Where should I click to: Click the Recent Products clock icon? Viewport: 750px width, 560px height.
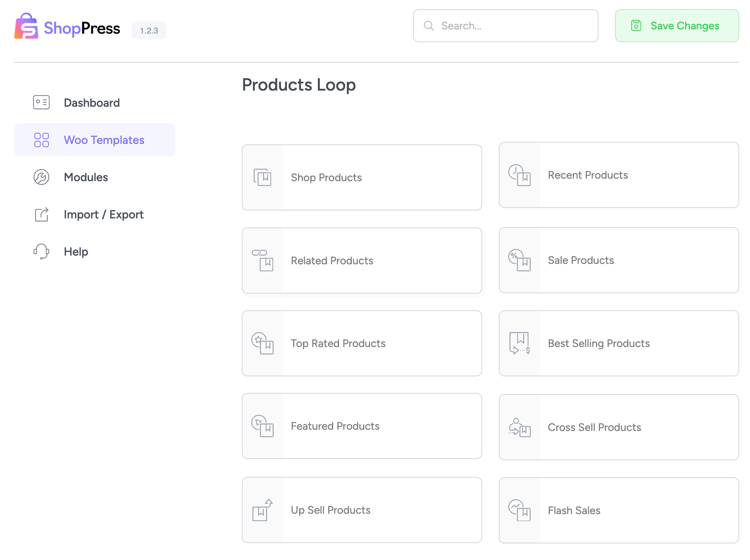[x=519, y=175]
